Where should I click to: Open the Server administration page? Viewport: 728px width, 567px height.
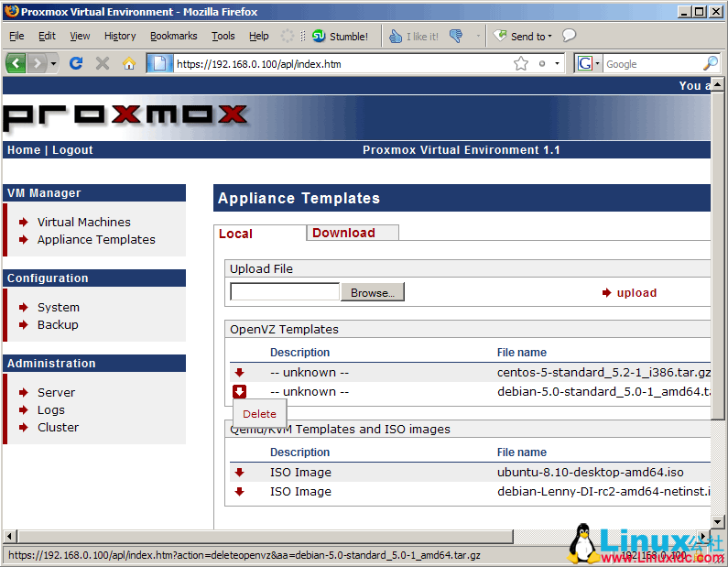(x=56, y=392)
